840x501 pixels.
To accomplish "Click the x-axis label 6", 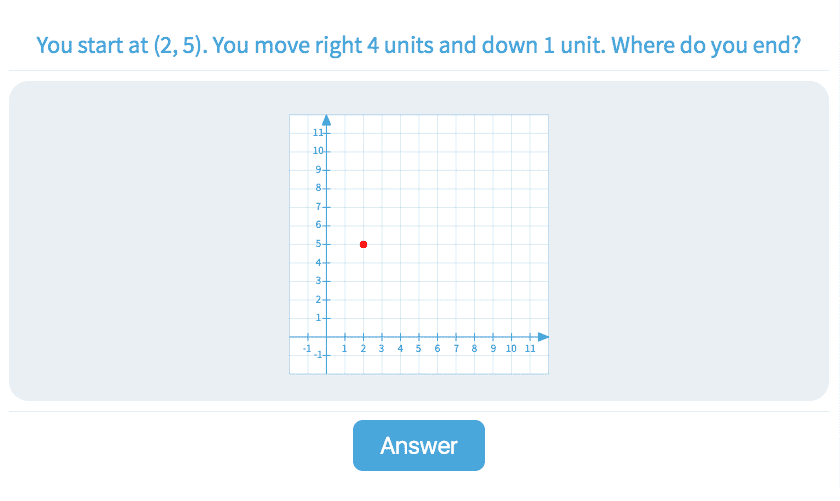I will point(437,348).
